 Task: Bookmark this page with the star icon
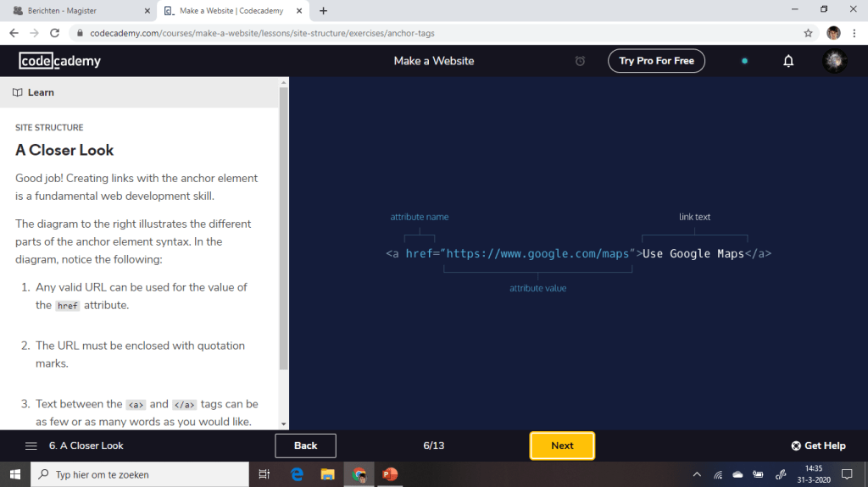808,33
